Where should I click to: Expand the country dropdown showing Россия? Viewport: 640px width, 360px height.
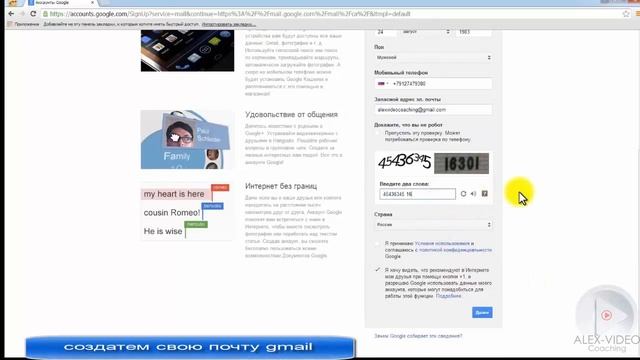pos(433,225)
